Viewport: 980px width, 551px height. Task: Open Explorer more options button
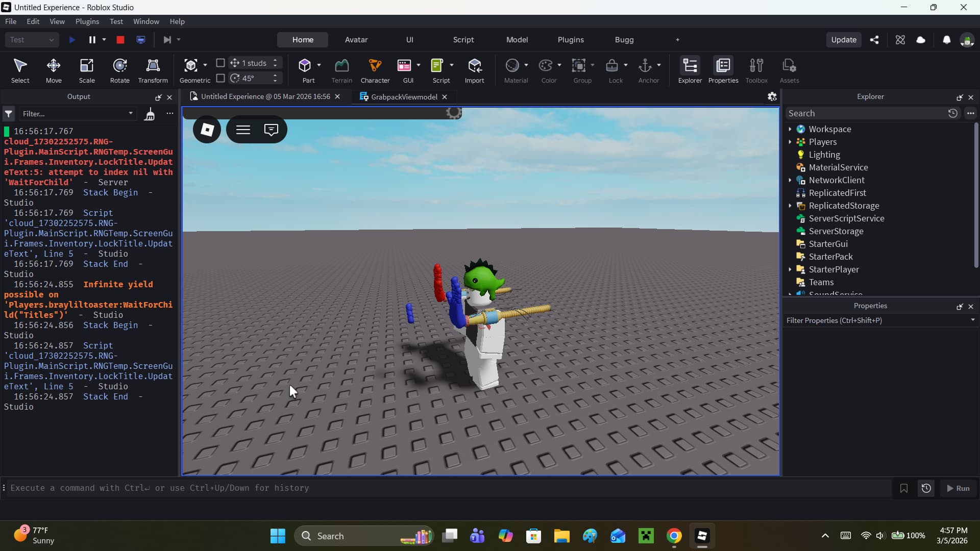(x=970, y=113)
